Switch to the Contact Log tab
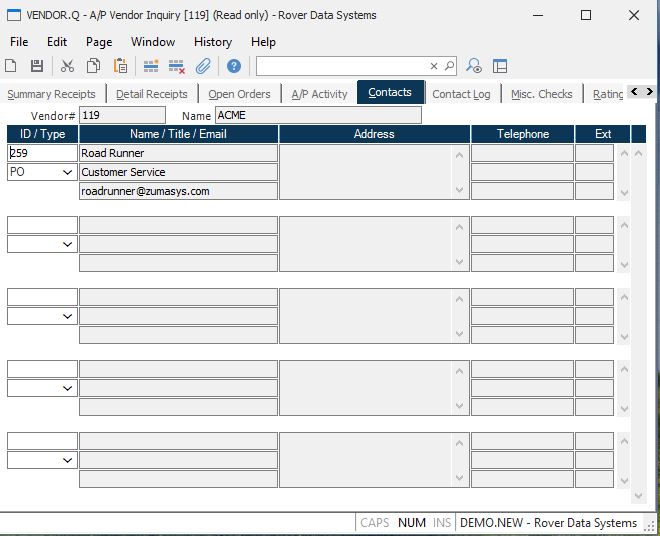Image resolution: width=660 pixels, height=536 pixels. 460,94
